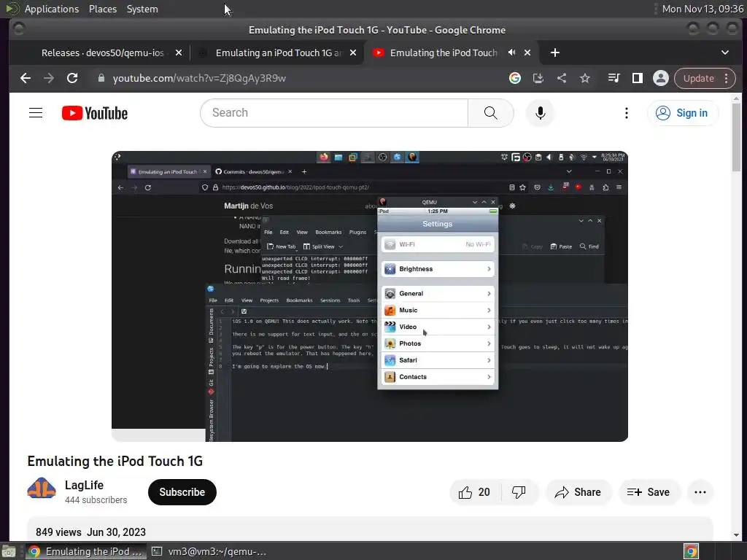Image resolution: width=747 pixels, height=560 pixels.
Task: Save the video to a playlist
Action: pyautogui.click(x=649, y=492)
